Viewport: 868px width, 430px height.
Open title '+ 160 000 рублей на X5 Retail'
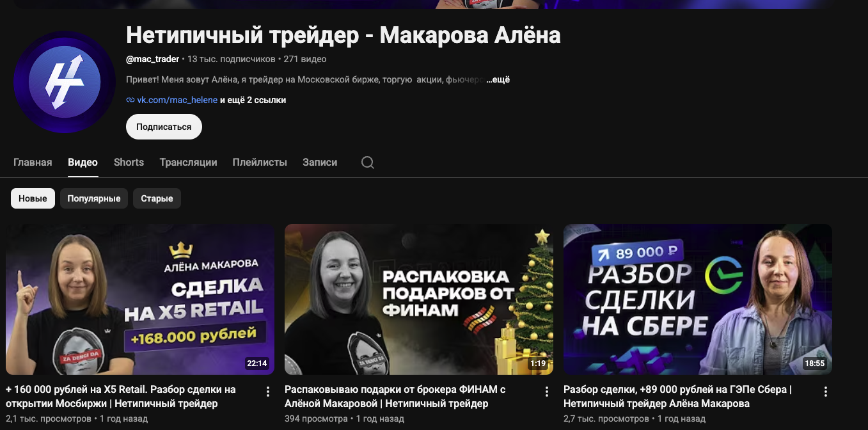point(121,396)
